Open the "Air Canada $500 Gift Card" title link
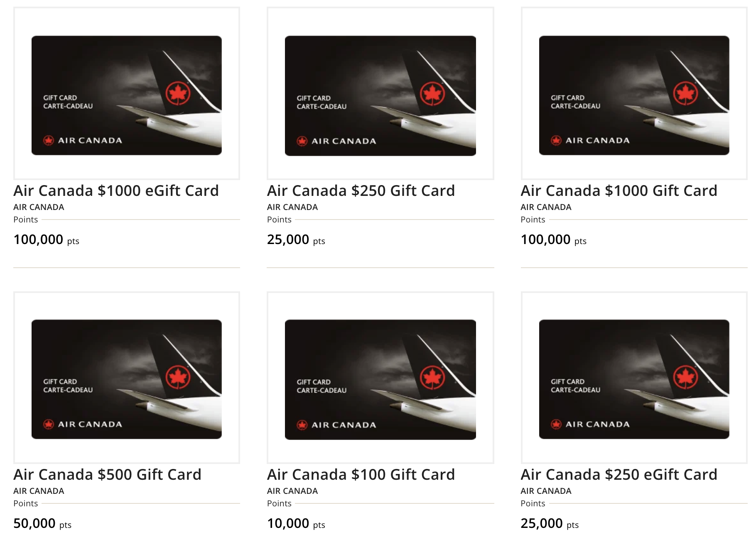 click(107, 475)
